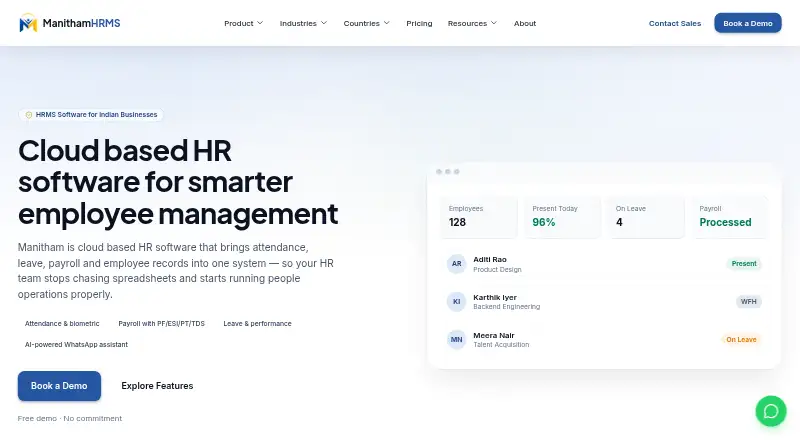The image size is (800, 440).
Task: Click the ManithamHRMS logo icon
Action: pyautogui.click(x=28, y=23)
